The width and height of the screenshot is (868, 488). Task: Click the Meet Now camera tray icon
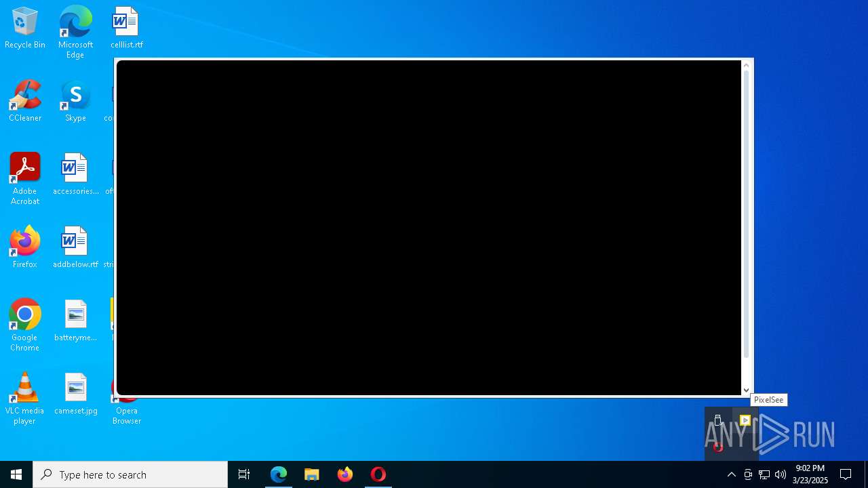pos(748,474)
